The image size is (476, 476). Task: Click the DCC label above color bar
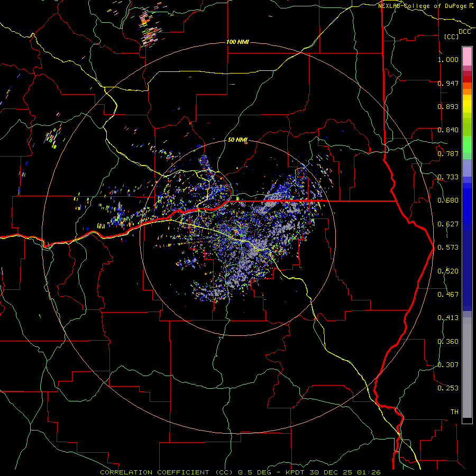(x=465, y=32)
